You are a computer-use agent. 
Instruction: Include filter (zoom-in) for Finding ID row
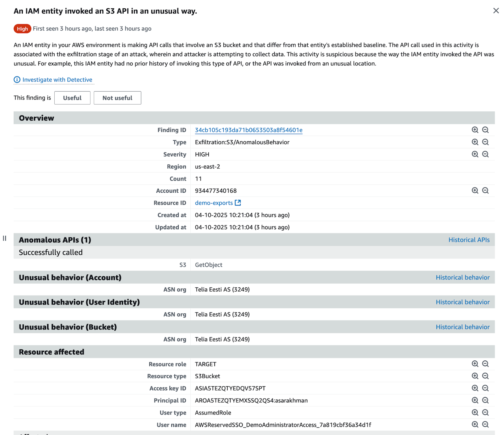(x=475, y=130)
